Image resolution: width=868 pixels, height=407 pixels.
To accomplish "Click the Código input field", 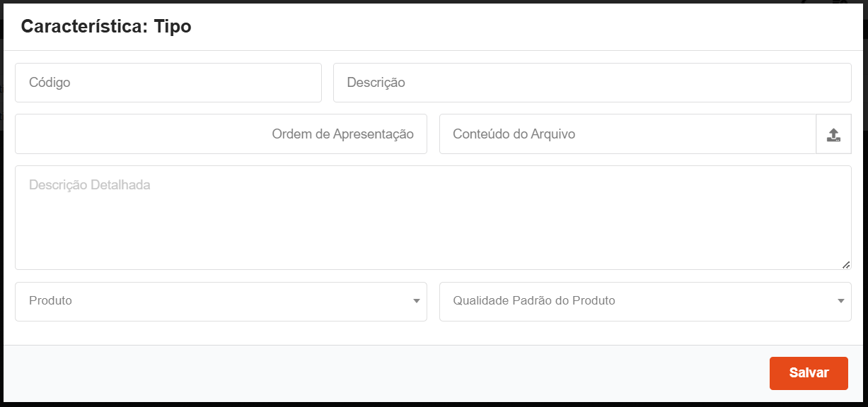I will point(168,82).
